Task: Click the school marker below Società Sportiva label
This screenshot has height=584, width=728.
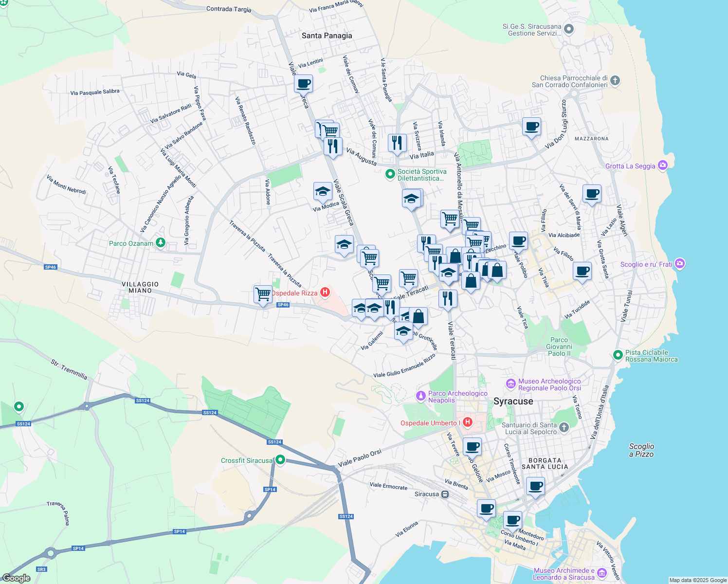Action: [x=411, y=199]
